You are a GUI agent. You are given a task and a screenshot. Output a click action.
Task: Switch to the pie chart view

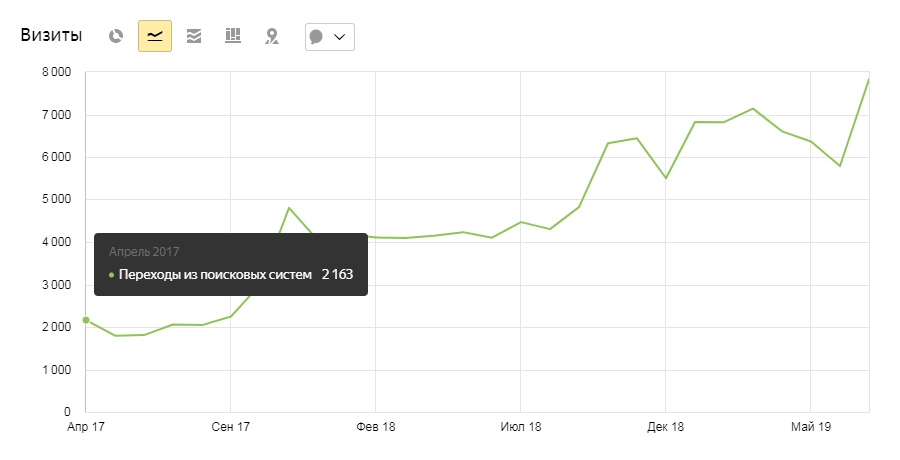tap(116, 36)
